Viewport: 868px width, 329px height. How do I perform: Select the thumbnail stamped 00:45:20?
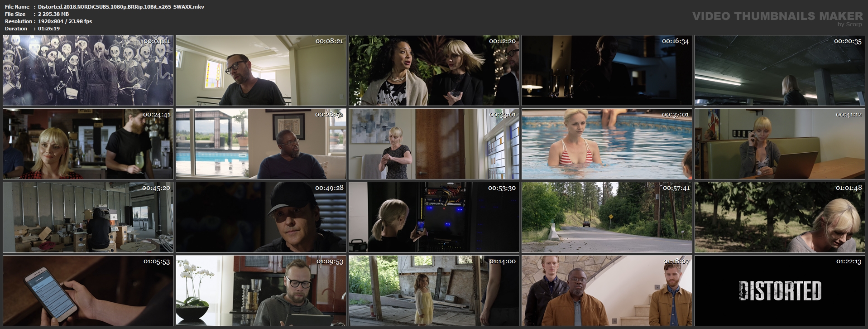tap(88, 217)
